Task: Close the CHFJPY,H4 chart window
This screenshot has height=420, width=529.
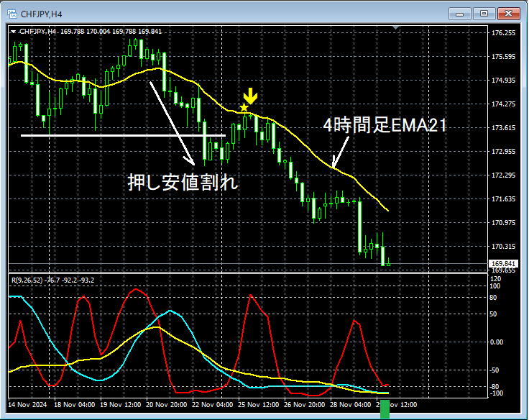Action: coord(508,14)
